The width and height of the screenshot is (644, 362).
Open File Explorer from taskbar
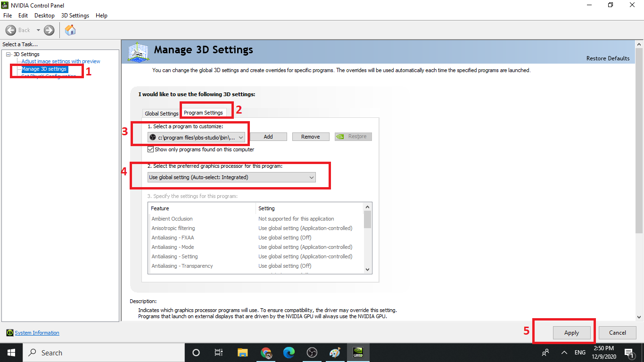(x=242, y=353)
